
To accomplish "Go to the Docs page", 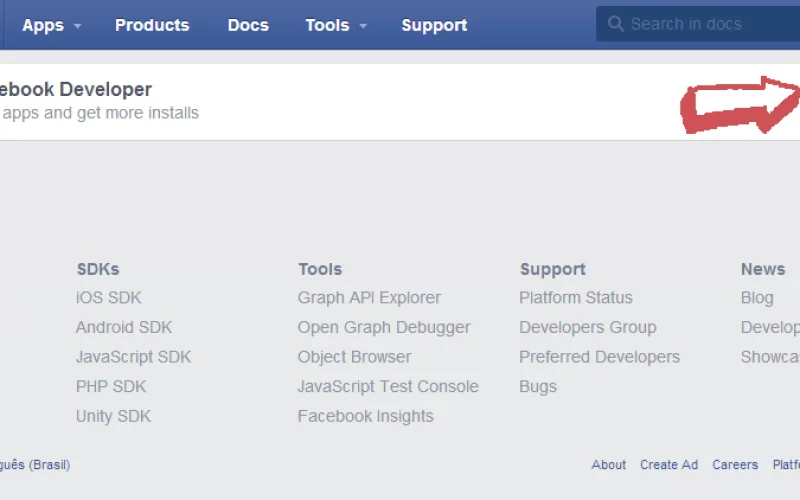I will click(x=248, y=25).
